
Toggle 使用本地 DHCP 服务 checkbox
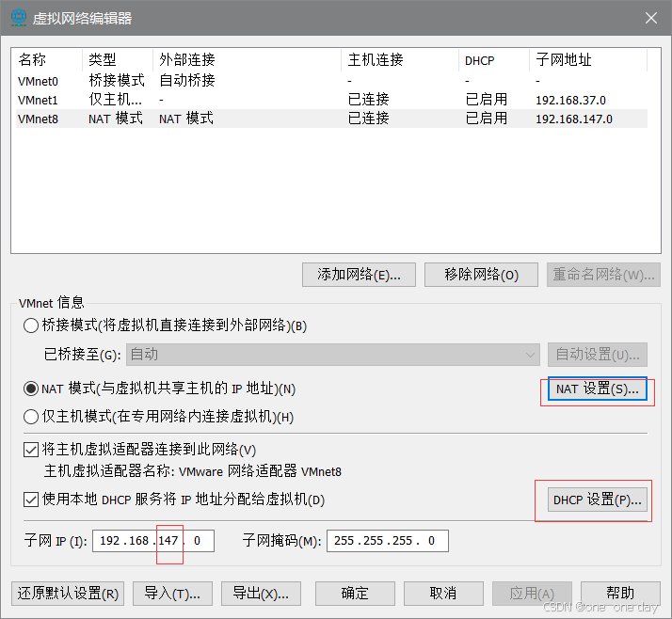coord(31,500)
